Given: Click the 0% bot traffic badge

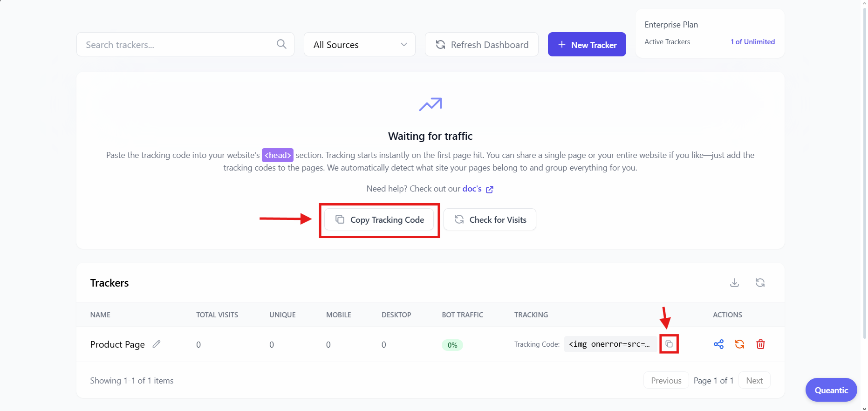Looking at the screenshot, I should click(452, 345).
